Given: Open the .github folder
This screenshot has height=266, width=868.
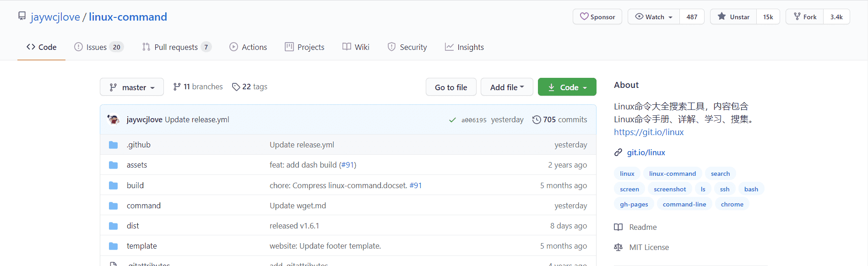Looking at the screenshot, I should tap(139, 145).
